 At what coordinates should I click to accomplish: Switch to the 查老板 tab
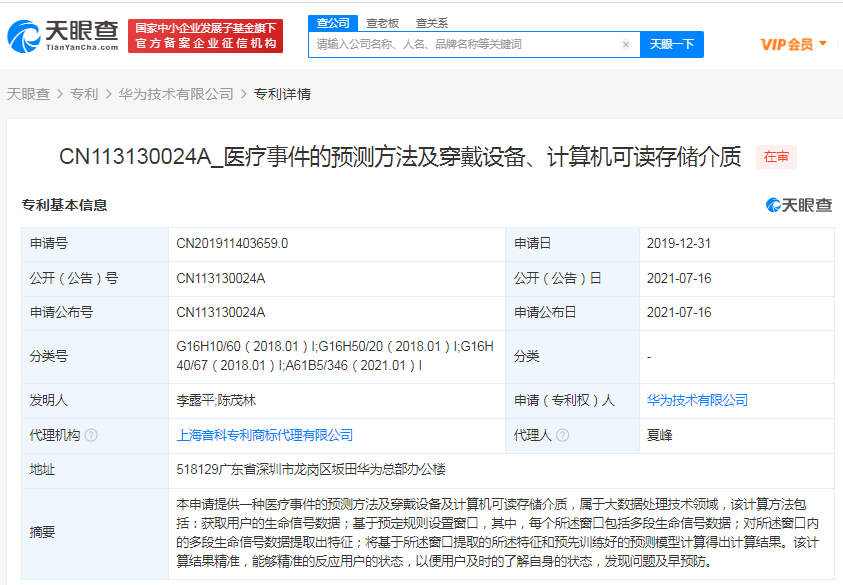382,23
